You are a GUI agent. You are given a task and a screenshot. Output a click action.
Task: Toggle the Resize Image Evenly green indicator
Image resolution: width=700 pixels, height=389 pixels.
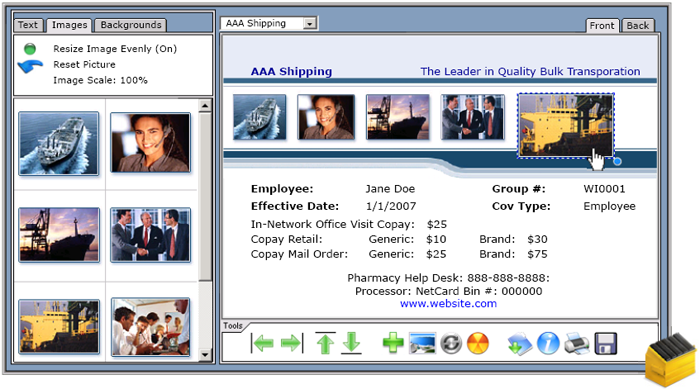pyautogui.click(x=30, y=49)
